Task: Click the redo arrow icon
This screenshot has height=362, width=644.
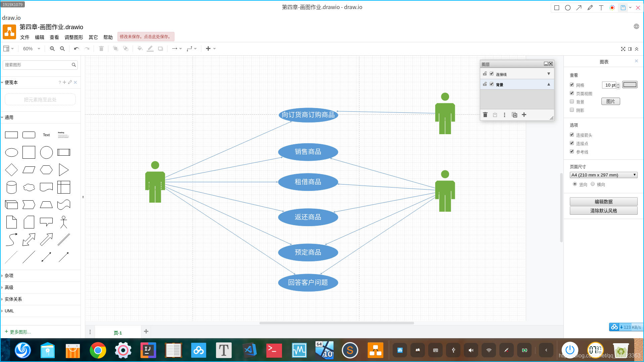Action: [87, 49]
